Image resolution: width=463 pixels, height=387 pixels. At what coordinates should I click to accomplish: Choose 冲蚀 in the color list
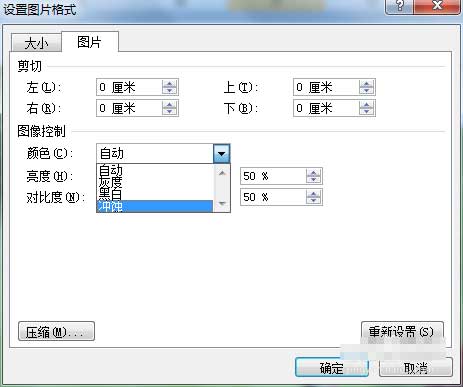point(155,206)
